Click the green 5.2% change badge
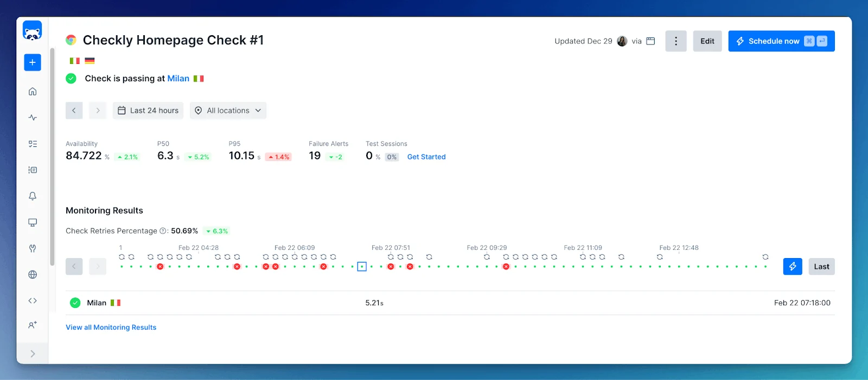 click(198, 157)
